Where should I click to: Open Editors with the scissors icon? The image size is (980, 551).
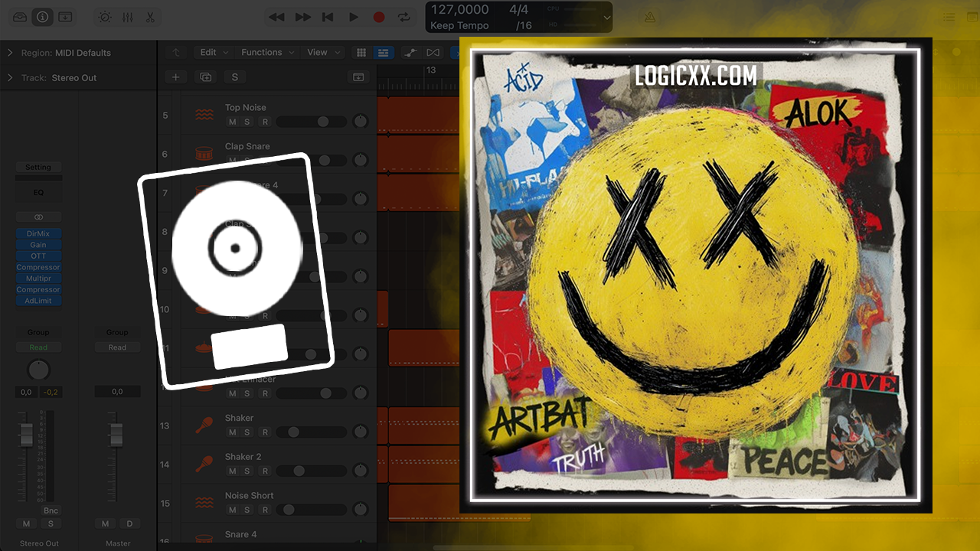tap(150, 17)
